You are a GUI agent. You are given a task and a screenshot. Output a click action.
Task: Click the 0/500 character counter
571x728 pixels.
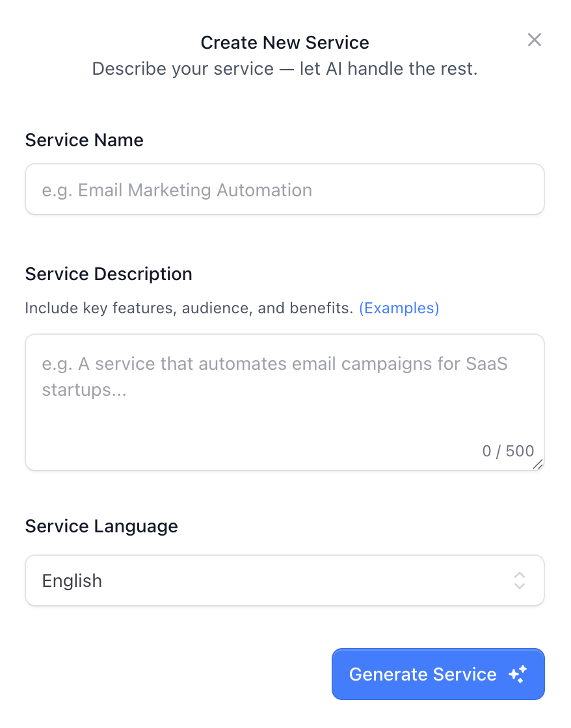(x=508, y=450)
